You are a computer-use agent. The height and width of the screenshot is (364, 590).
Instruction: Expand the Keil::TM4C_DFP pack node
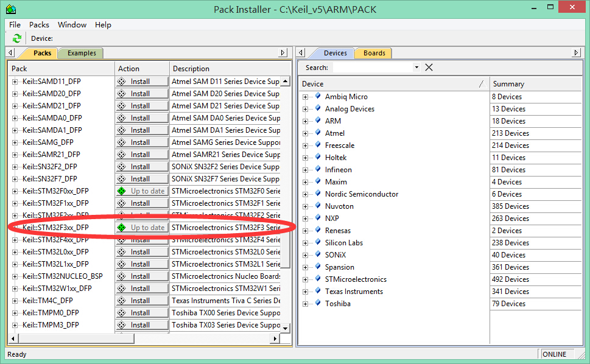click(15, 301)
